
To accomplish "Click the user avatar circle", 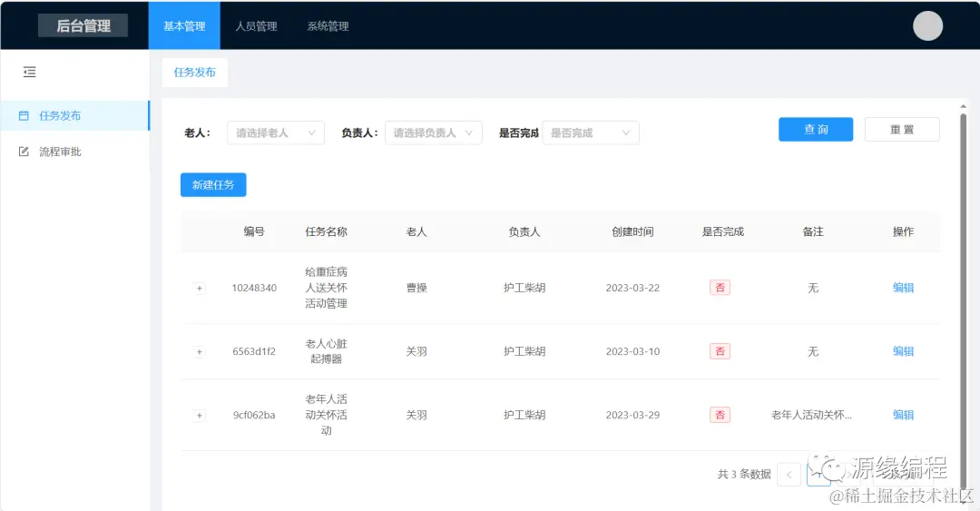I will (927, 25).
